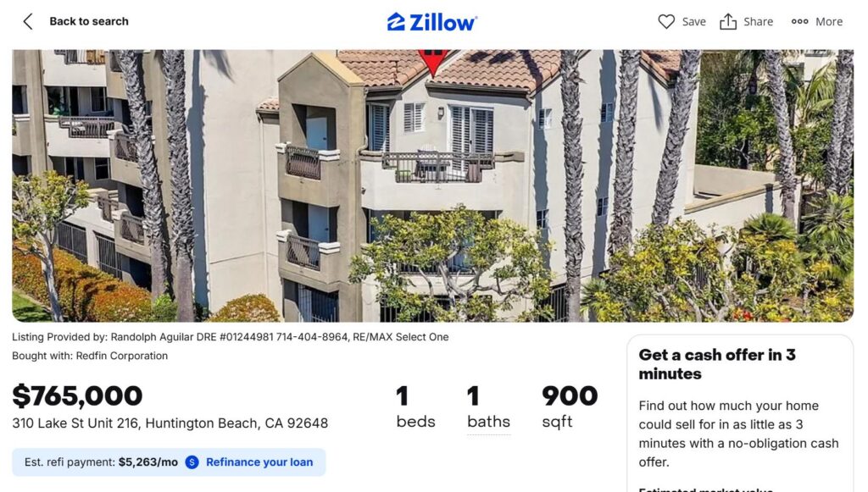This screenshot has width=868, height=492.
Task: Select the 'Est. refi payment' amount text
Action: point(147,462)
